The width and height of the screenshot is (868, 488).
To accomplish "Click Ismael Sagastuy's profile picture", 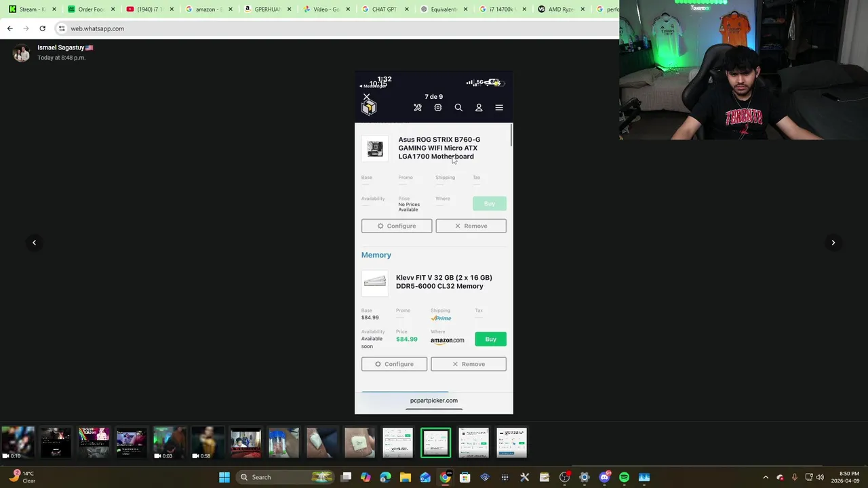I will [x=22, y=53].
